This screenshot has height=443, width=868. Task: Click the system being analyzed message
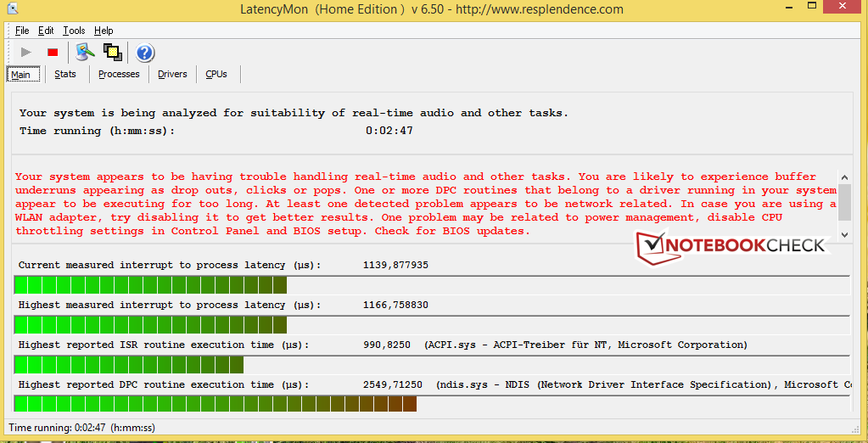(x=294, y=113)
